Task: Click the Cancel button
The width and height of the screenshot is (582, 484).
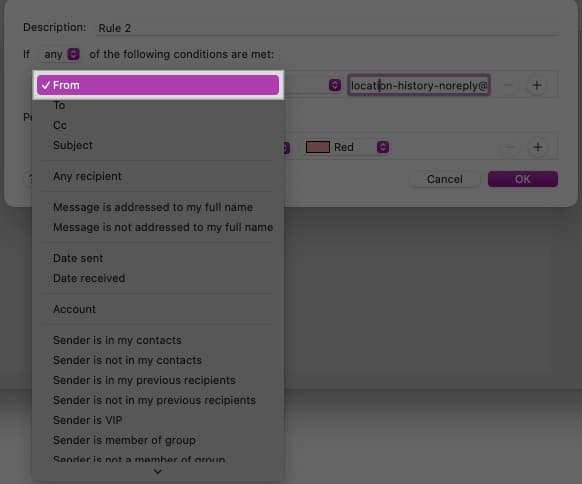Action: coord(445,179)
